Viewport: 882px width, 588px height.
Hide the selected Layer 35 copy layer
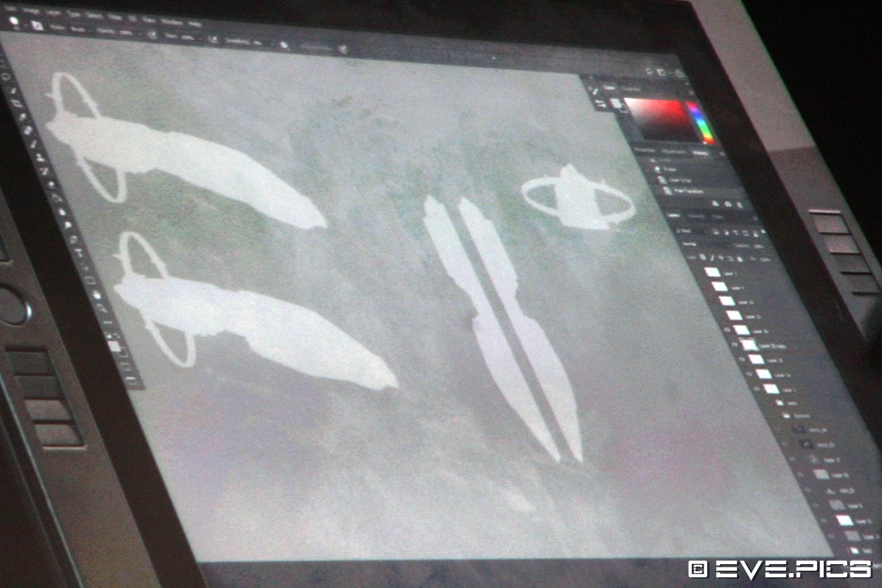736,344
